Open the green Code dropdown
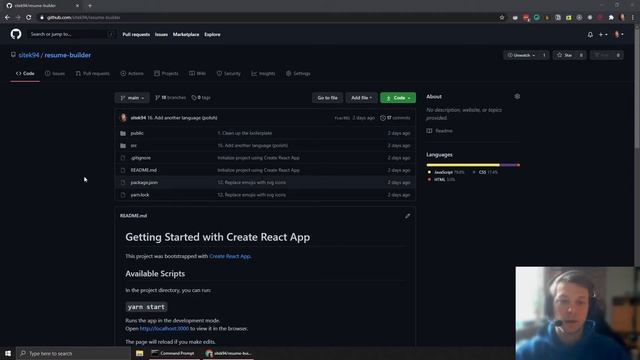The image size is (640, 360). [398, 98]
